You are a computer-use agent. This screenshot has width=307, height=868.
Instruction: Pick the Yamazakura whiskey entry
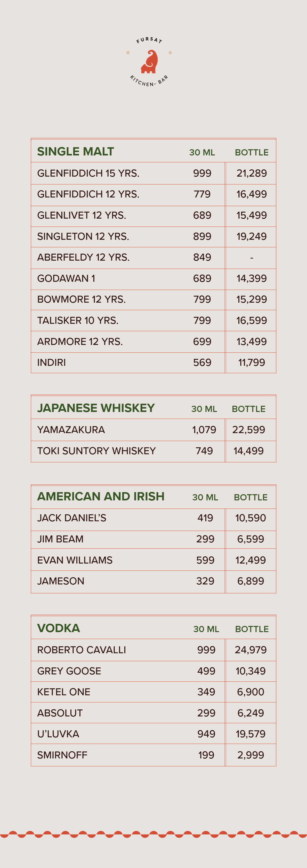(71, 430)
